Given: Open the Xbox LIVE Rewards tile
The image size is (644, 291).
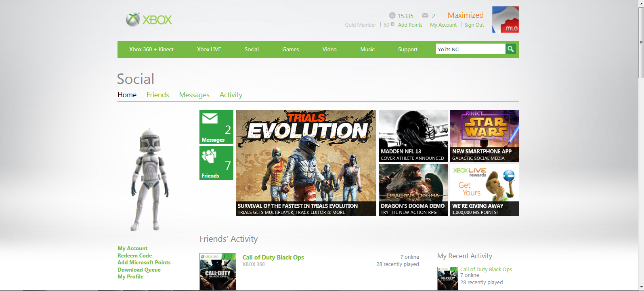Looking at the screenshot, I should tap(485, 190).
